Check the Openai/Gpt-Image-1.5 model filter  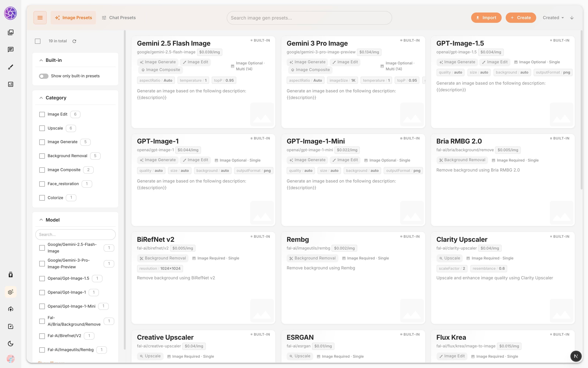click(42, 278)
